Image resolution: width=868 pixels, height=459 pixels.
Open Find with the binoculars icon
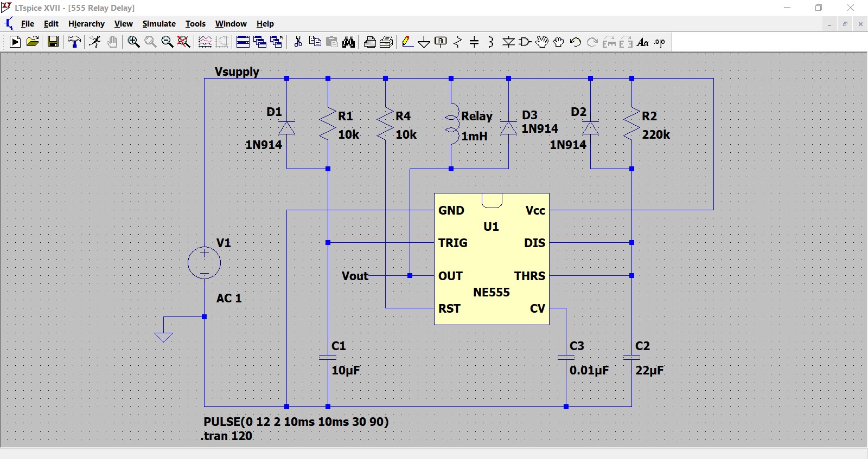pos(349,42)
